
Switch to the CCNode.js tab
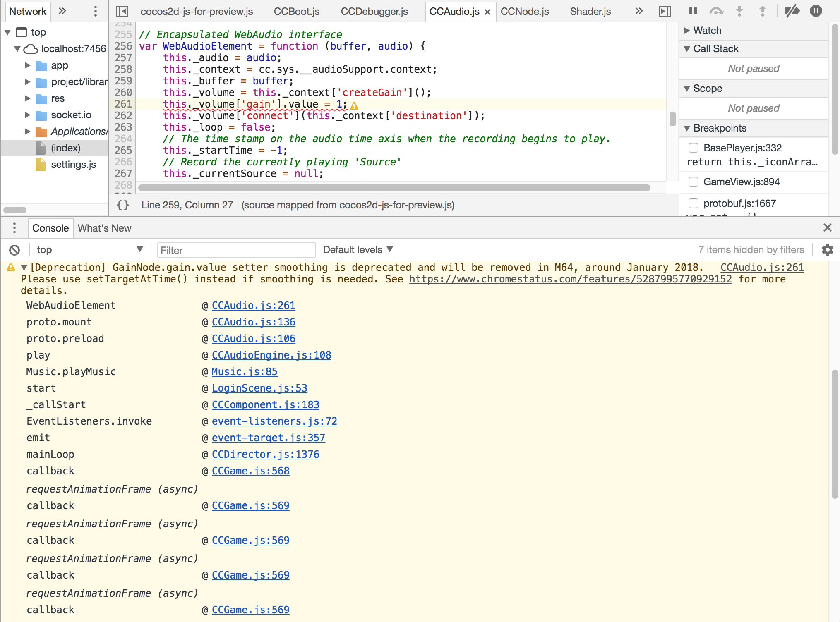(x=525, y=12)
